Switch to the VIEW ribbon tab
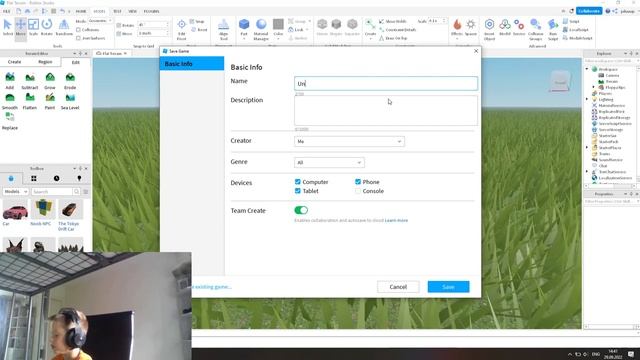The height and width of the screenshot is (360, 640). pyautogui.click(x=133, y=11)
